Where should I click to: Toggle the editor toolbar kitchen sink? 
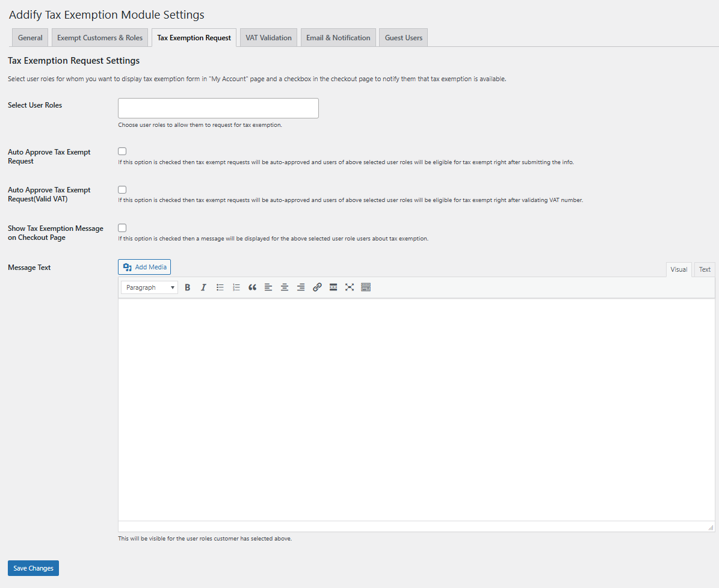(366, 287)
